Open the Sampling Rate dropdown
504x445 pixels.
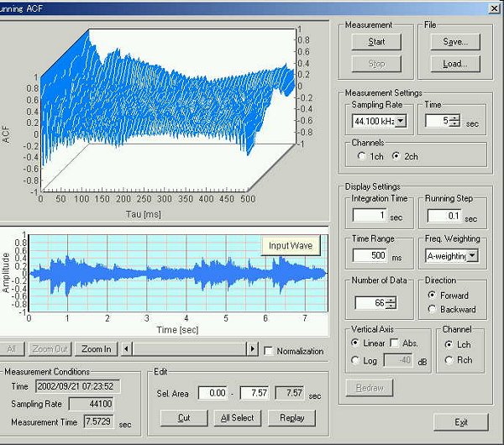400,122
